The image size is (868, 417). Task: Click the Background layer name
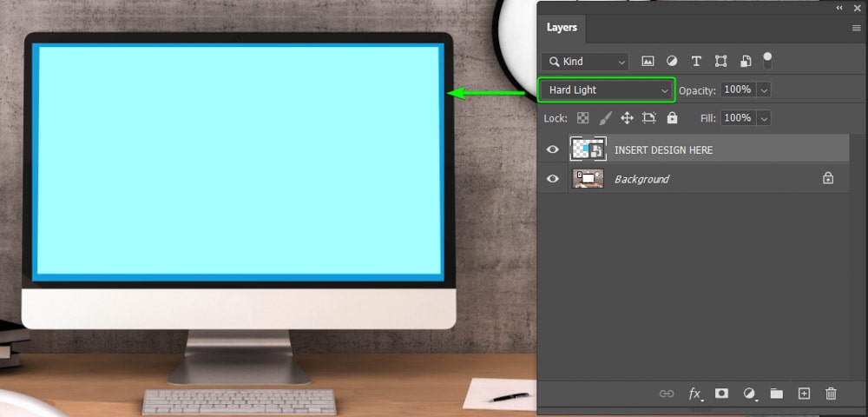click(641, 179)
